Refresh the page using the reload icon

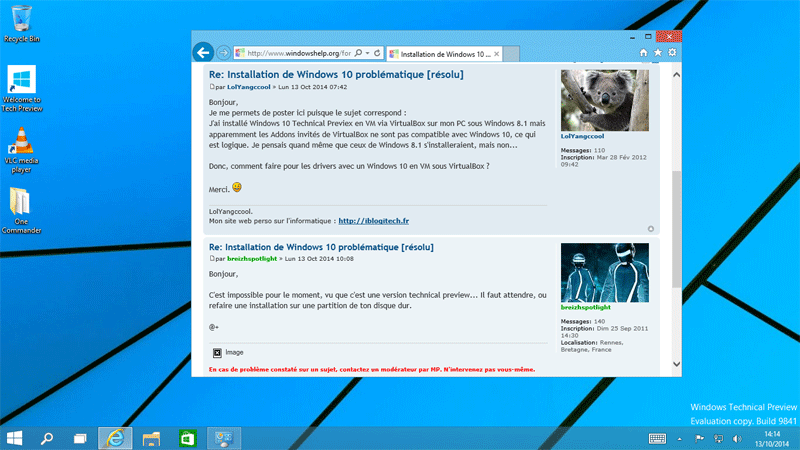[x=375, y=52]
